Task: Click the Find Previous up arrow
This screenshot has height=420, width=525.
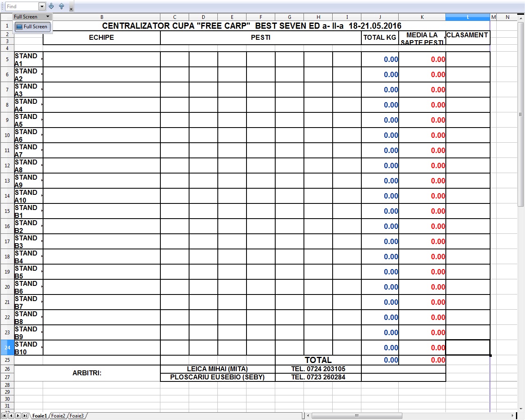Action: (x=62, y=6)
